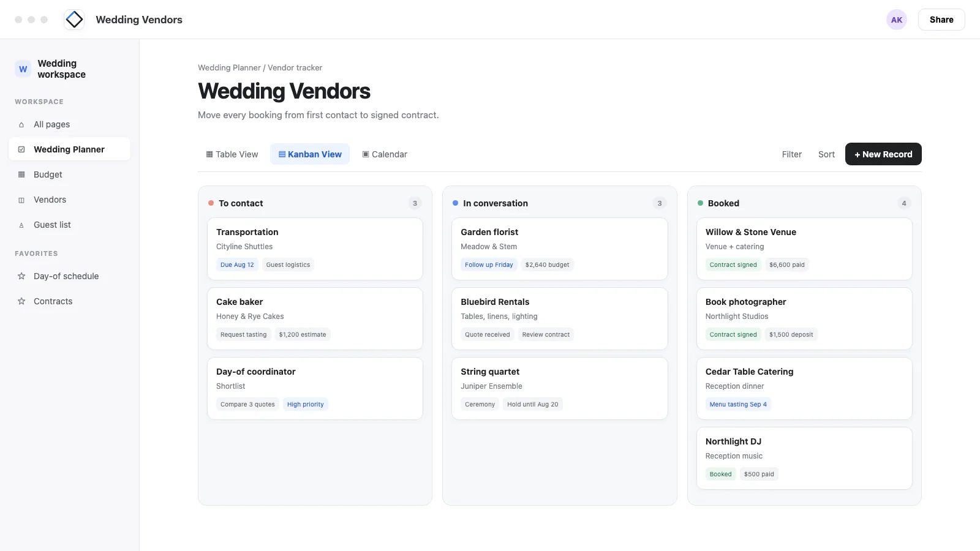Click the Quote received tag

tap(488, 335)
